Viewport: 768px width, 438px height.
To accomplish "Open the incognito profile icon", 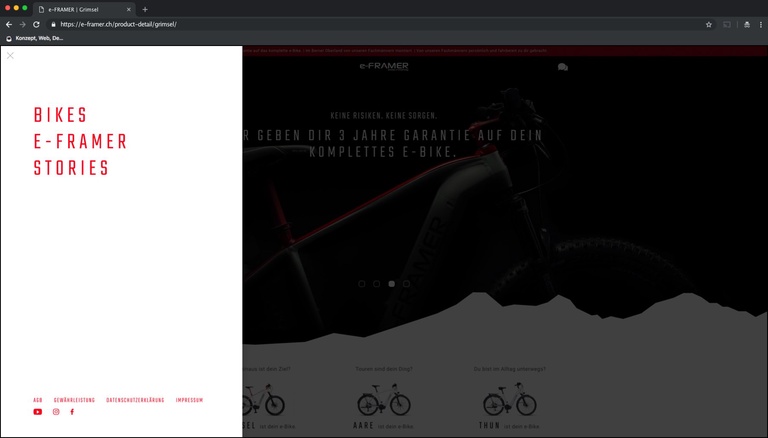I will 746,24.
